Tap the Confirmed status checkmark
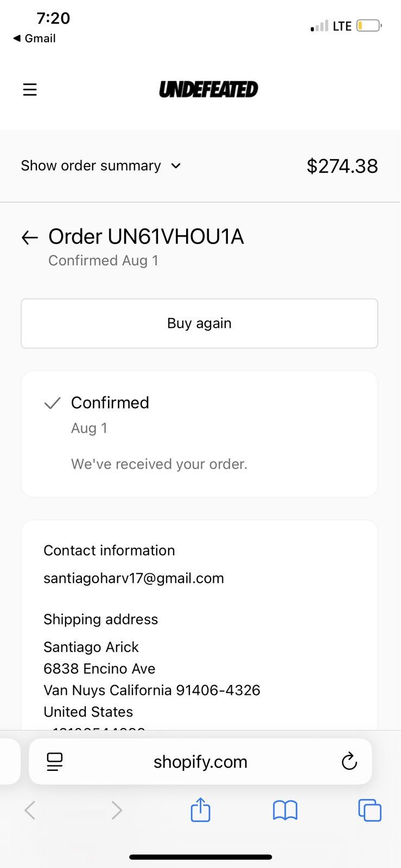401x868 pixels. pos(52,403)
